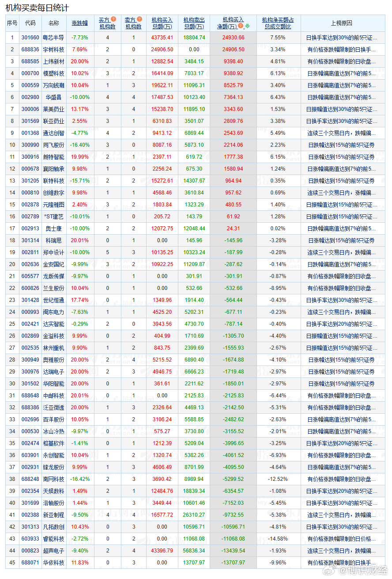Open stock name 华阳智能
This screenshot has height=579, width=392.
pyautogui.click(x=53, y=384)
